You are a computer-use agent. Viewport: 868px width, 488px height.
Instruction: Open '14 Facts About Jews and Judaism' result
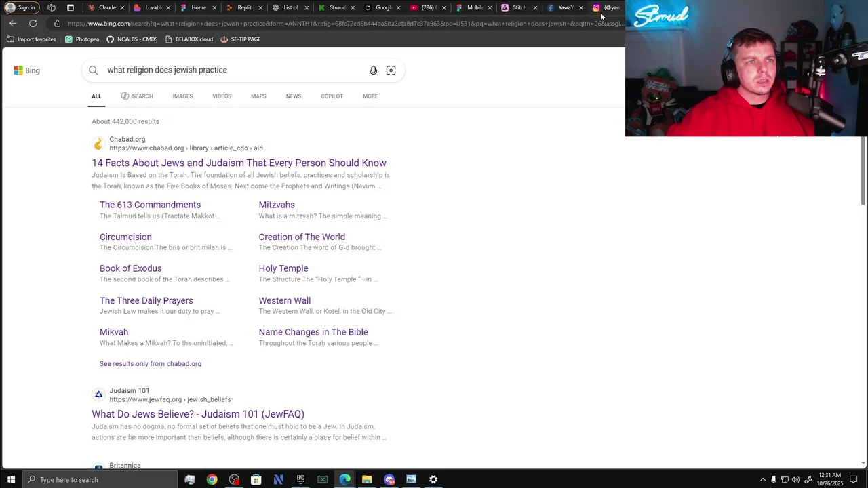(x=239, y=163)
